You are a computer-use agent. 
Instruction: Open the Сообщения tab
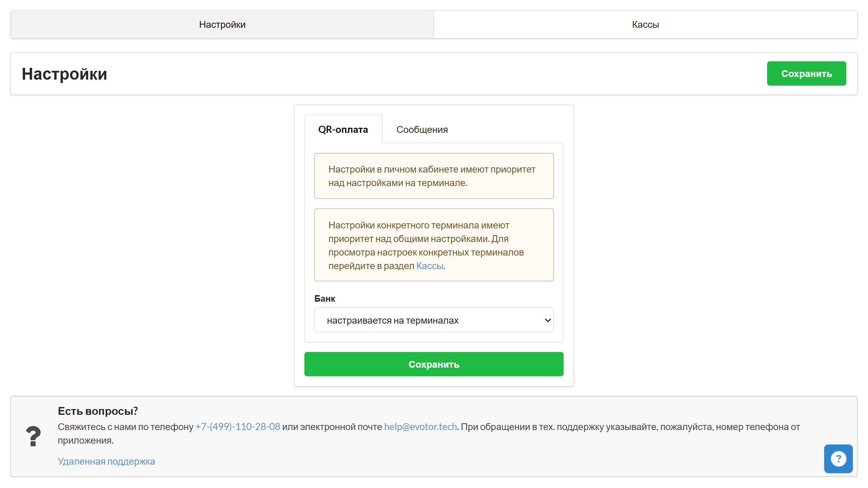tap(422, 129)
